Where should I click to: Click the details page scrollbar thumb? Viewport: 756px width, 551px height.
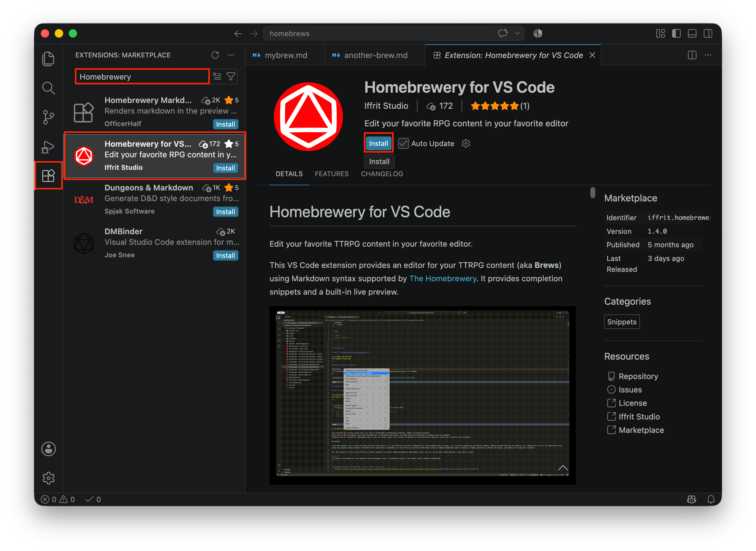click(x=593, y=193)
